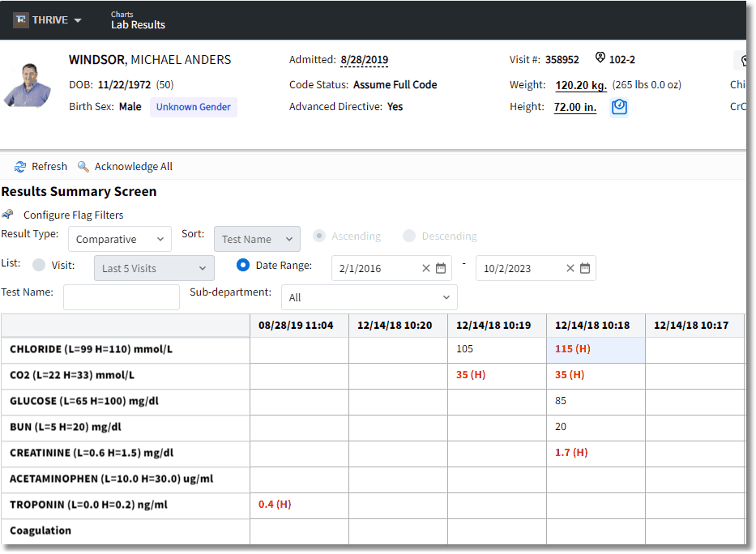Click the CHLORIDE test row label
The height and width of the screenshot is (554, 756).
[x=126, y=350]
